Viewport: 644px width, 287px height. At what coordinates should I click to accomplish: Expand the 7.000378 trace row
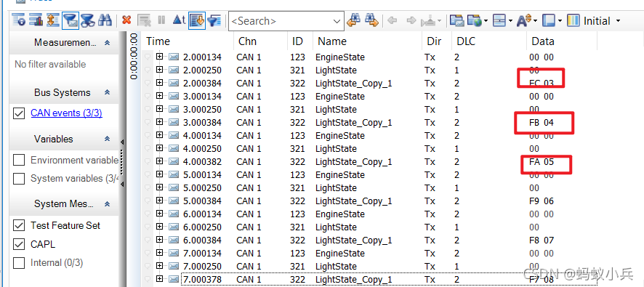pos(159,279)
